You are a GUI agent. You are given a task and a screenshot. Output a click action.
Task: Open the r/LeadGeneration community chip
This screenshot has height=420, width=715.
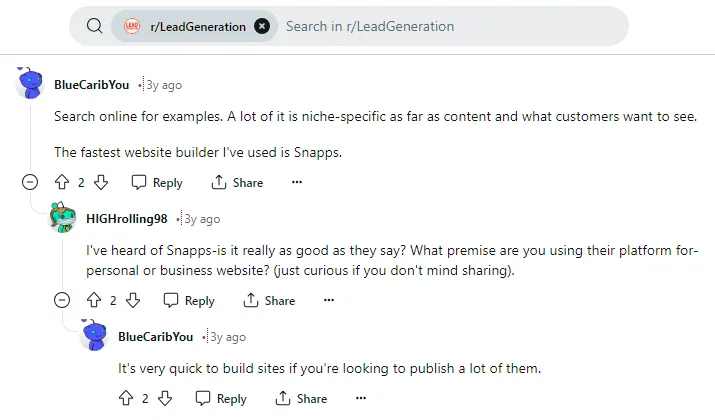tap(186, 26)
